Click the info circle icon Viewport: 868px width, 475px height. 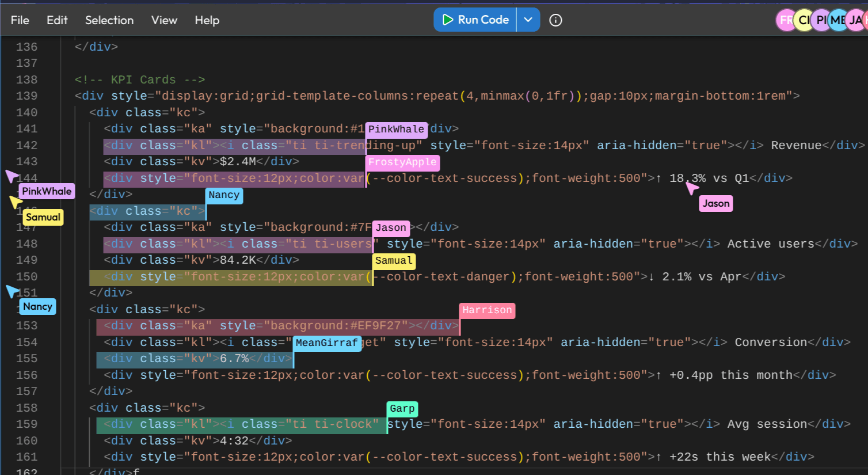pyautogui.click(x=555, y=20)
